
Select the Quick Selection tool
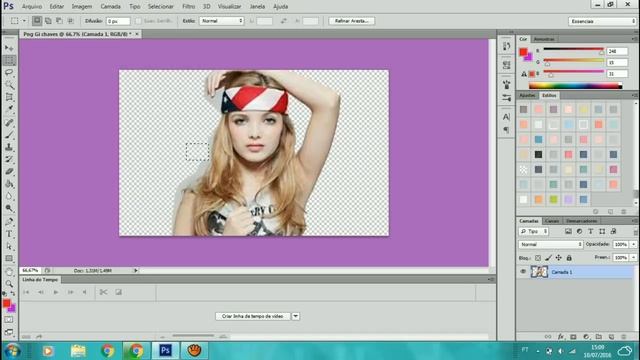(x=9, y=85)
